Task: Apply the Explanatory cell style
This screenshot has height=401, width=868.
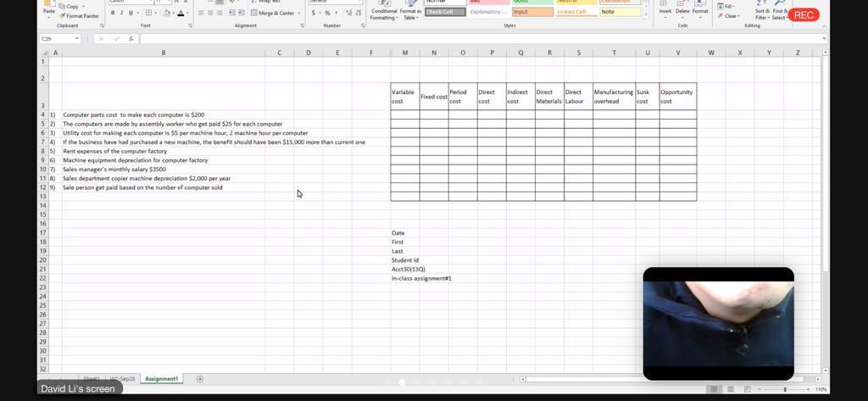Action: coord(488,12)
